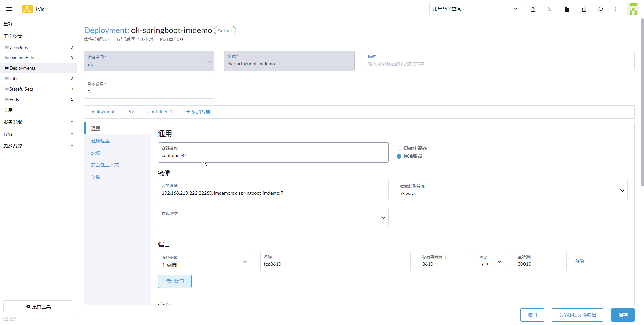644x325 pixels.
Task: Open the 用户命名空间 namespace selector
Action: 476,9
